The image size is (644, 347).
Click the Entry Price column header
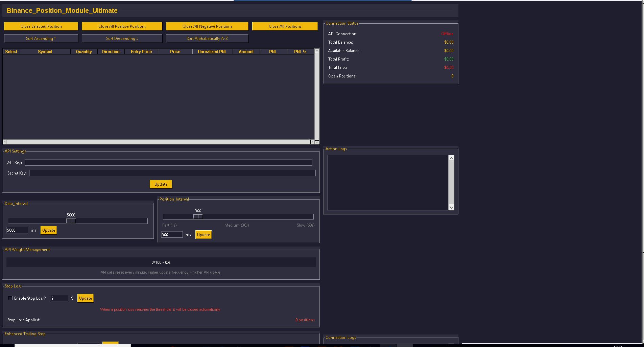[141, 52]
